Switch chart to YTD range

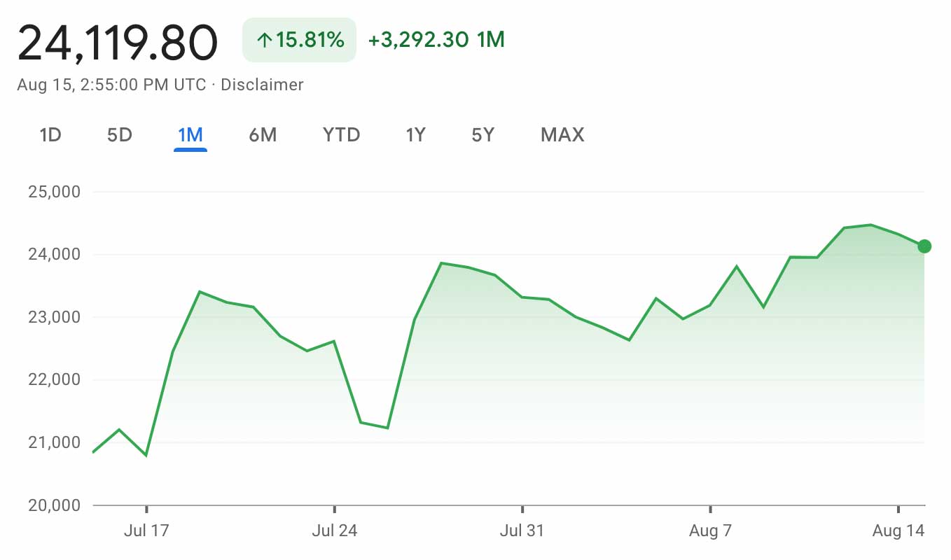click(341, 134)
